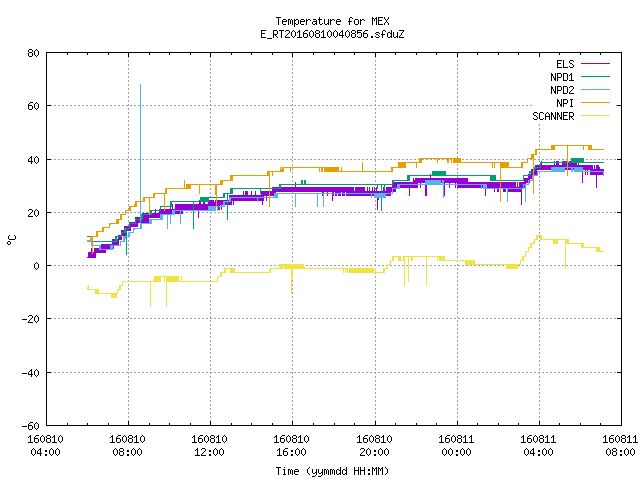Click the x-axis tick '160811 00:00'
Screen dimensions: 640x480
tap(456, 446)
